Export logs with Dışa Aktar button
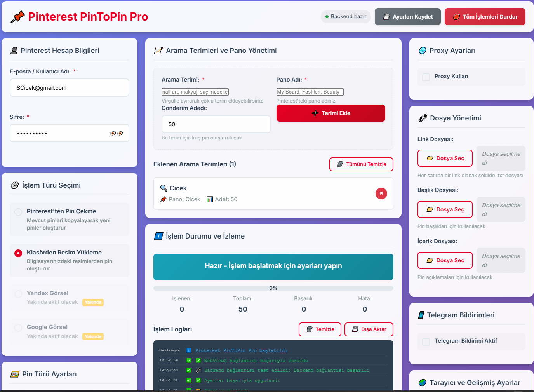 [369, 329]
